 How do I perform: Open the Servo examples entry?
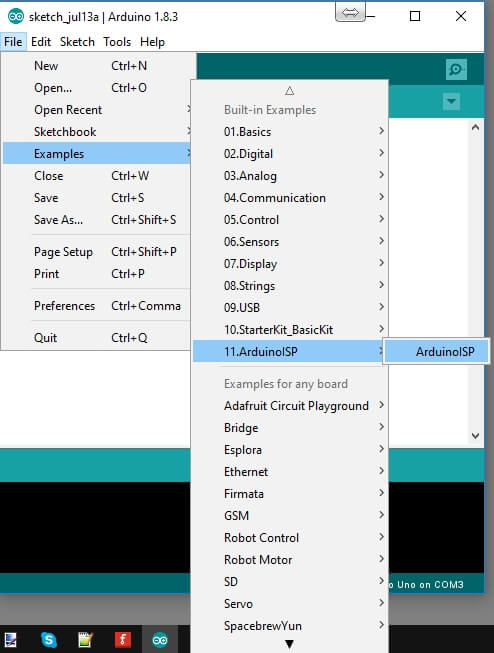tap(290, 604)
